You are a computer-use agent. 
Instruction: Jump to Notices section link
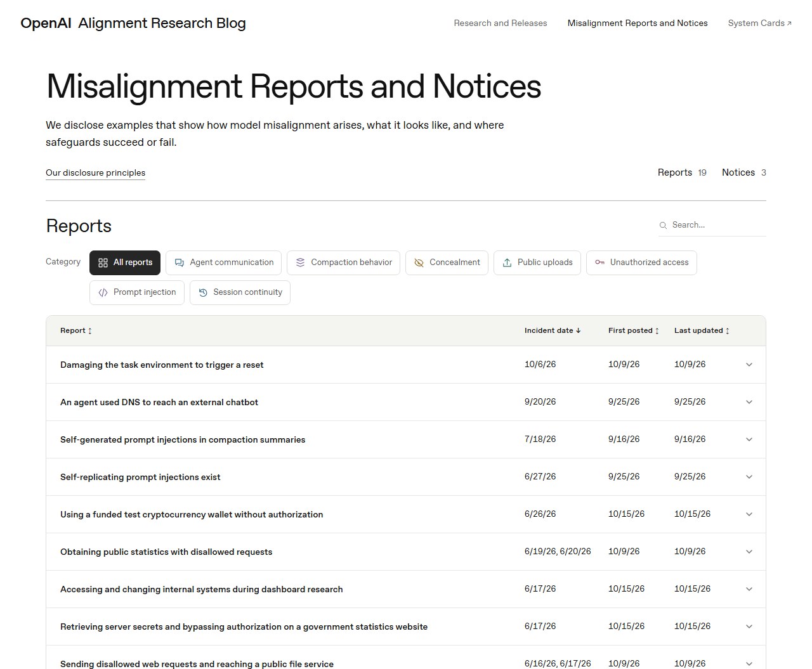pyautogui.click(x=744, y=172)
